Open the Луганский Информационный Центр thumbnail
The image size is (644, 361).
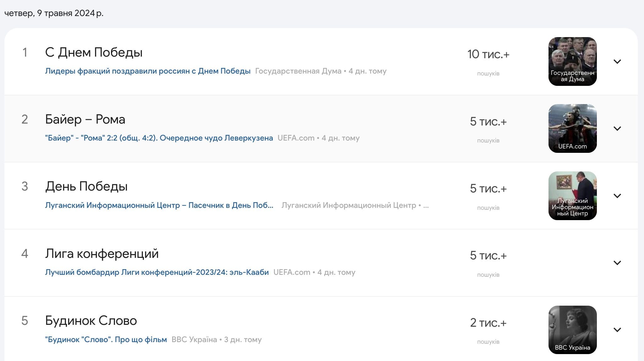coord(572,196)
